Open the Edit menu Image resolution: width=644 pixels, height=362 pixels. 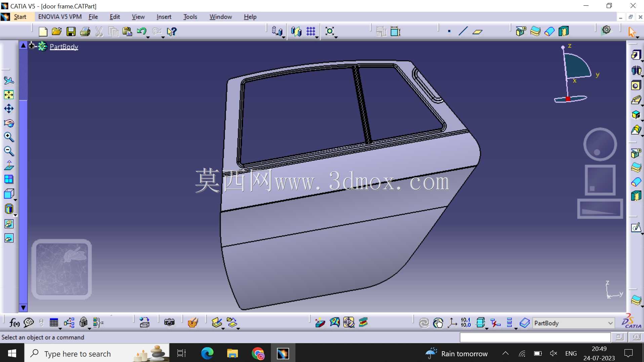115,17
